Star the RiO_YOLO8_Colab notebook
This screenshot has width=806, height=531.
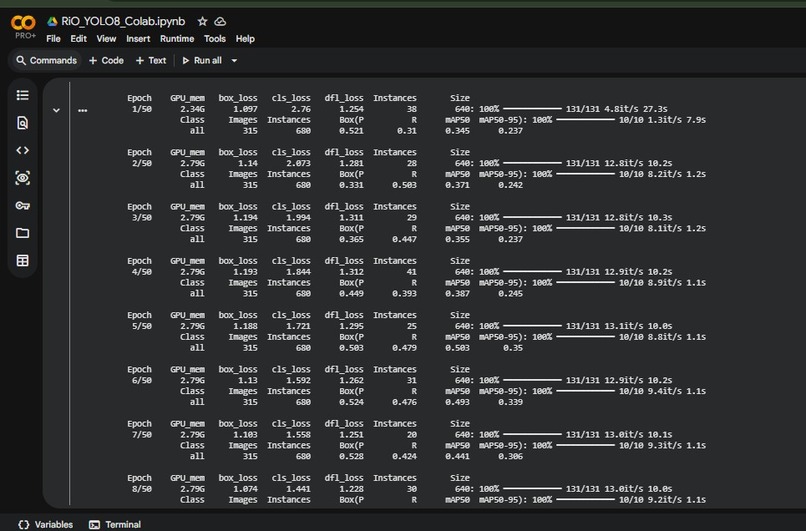(203, 22)
